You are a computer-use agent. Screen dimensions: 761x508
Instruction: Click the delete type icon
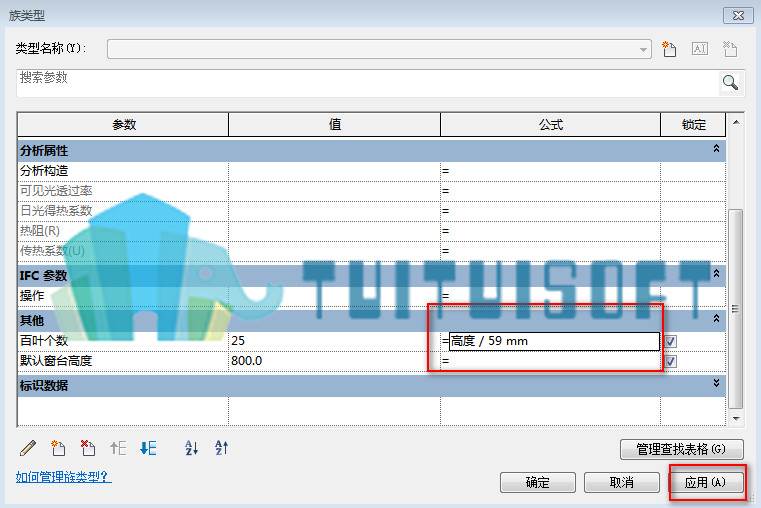coord(729,49)
